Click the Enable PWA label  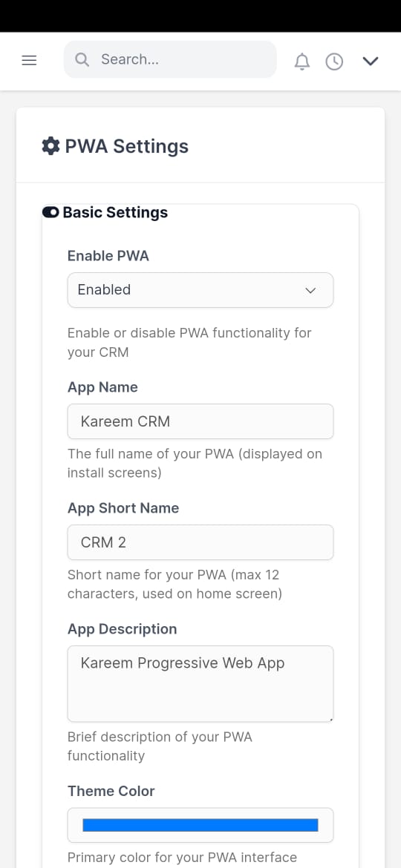click(108, 256)
